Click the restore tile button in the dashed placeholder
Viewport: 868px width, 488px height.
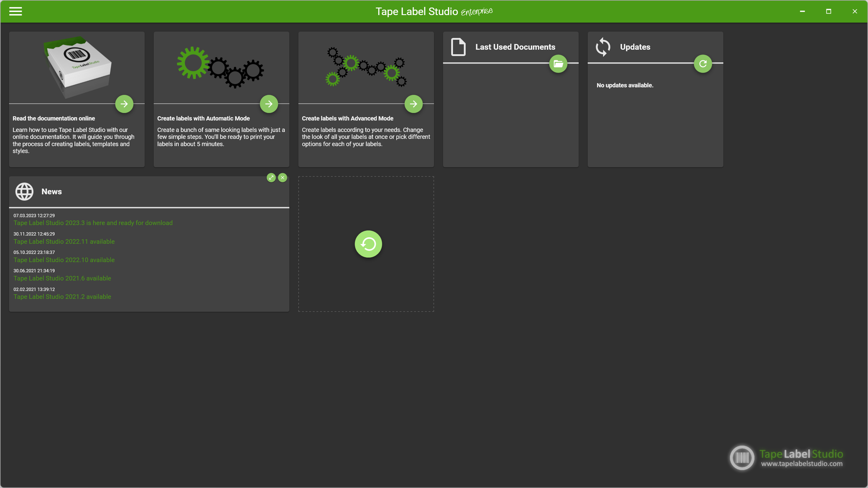[x=368, y=244]
